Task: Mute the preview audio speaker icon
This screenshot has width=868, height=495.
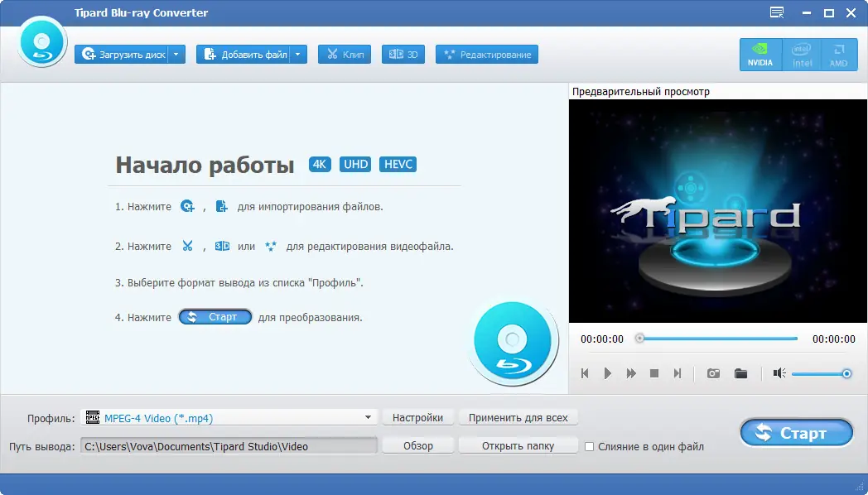Action: [779, 373]
